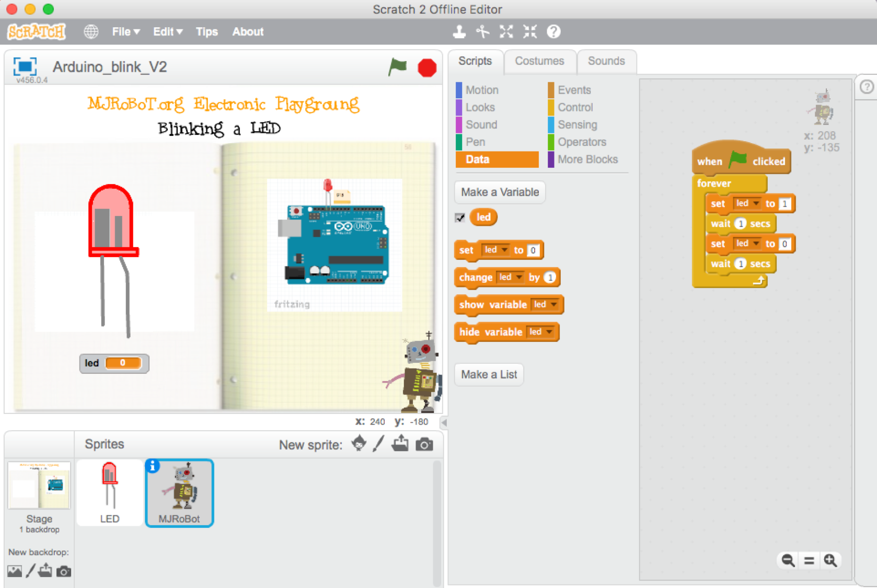Select the Control block category
This screenshot has height=588, width=877.
point(575,107)
